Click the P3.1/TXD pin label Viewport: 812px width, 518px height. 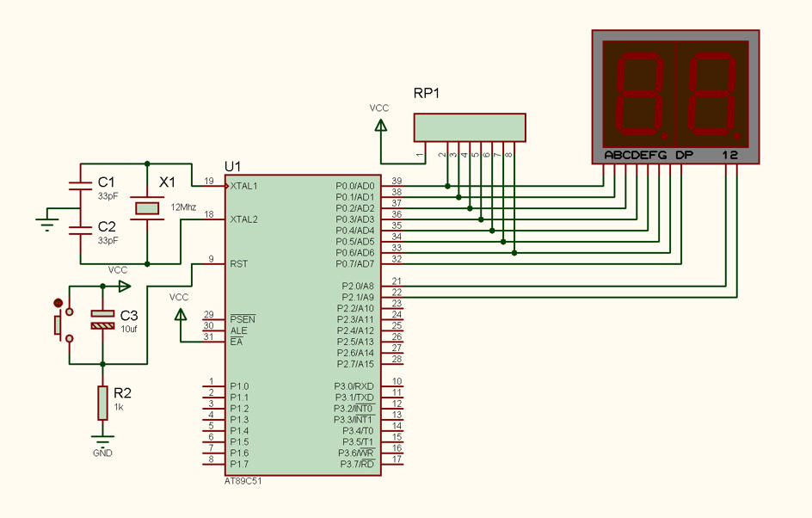(354, 398)
